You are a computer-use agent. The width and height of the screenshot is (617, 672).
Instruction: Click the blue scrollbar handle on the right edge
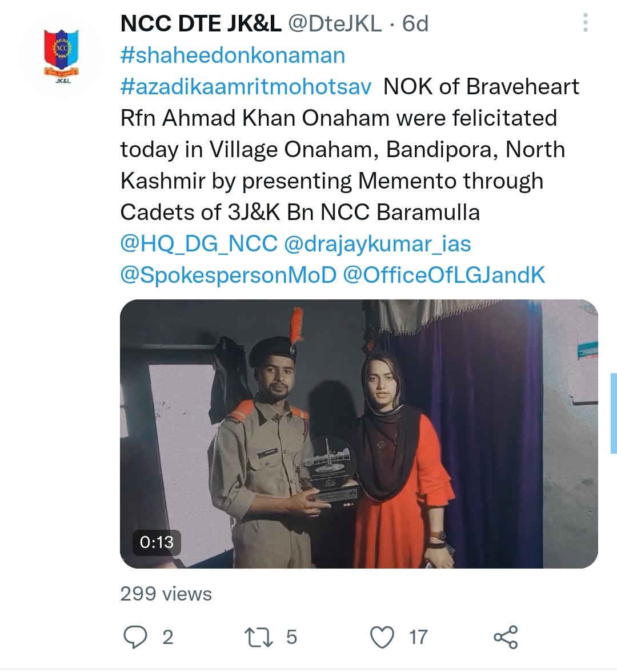tap(614, 413)
